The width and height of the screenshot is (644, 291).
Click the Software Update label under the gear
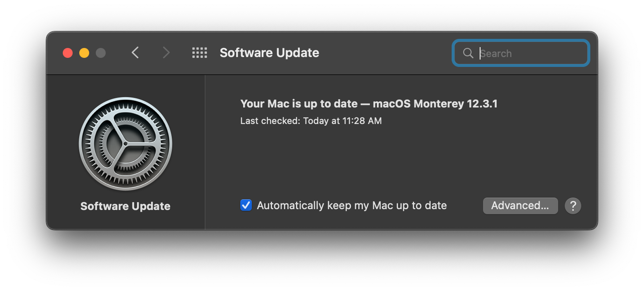click(125, 206)
